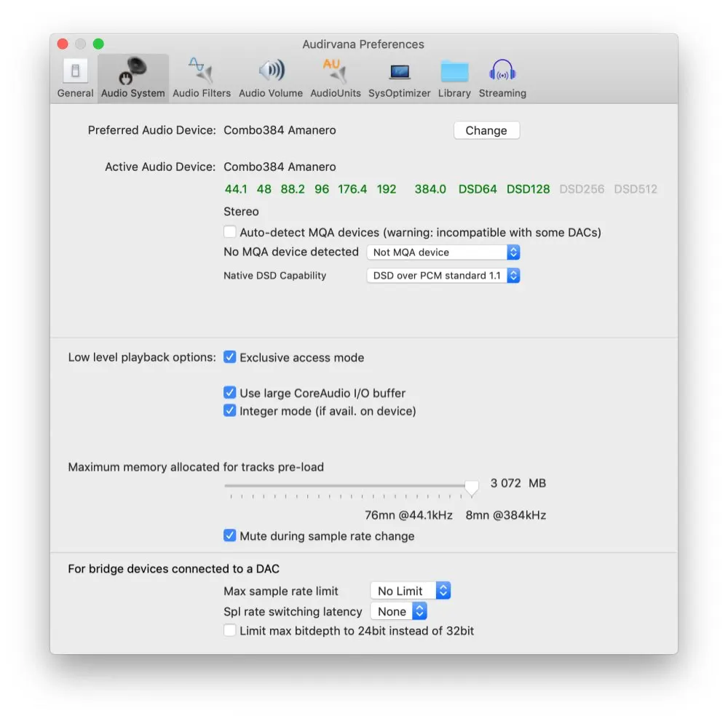
Task: Click the 8mn @384kHz text
Action: pos(506,515)
